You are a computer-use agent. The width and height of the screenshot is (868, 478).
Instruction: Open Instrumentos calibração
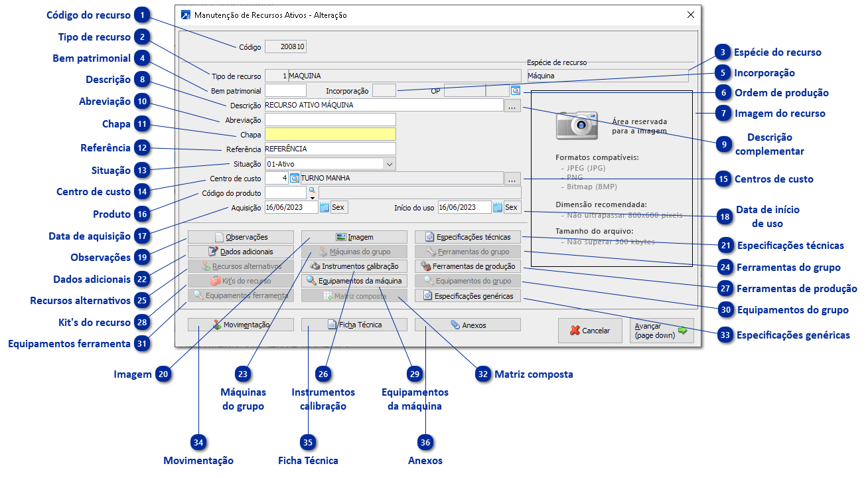point(354,266)
